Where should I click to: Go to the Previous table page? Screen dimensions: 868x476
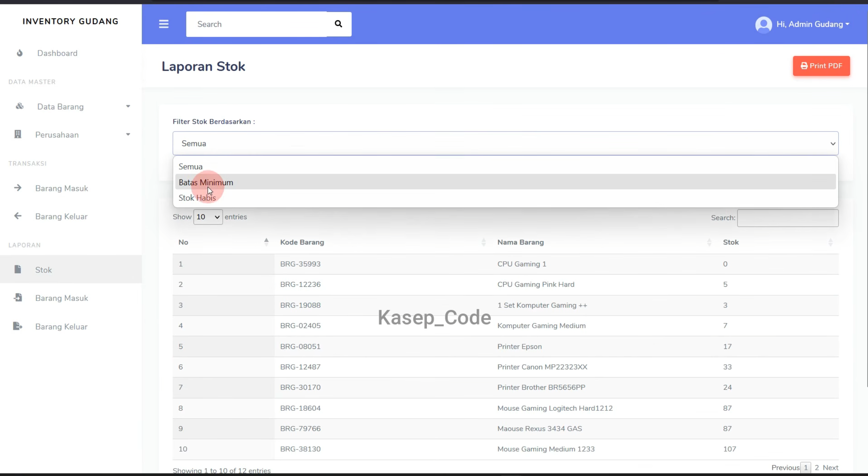click(x=785, y=468)
